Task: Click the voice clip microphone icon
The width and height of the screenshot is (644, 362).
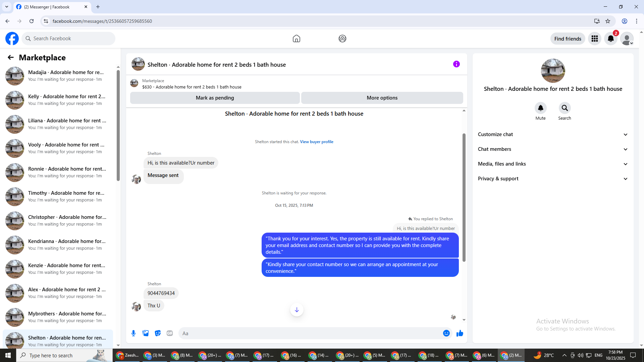Action: tap(133, 333)
